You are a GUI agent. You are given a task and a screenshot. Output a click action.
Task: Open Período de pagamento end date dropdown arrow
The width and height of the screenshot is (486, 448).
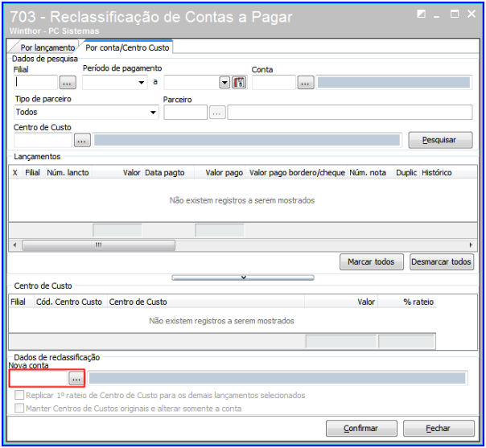[x=224, y=83]
